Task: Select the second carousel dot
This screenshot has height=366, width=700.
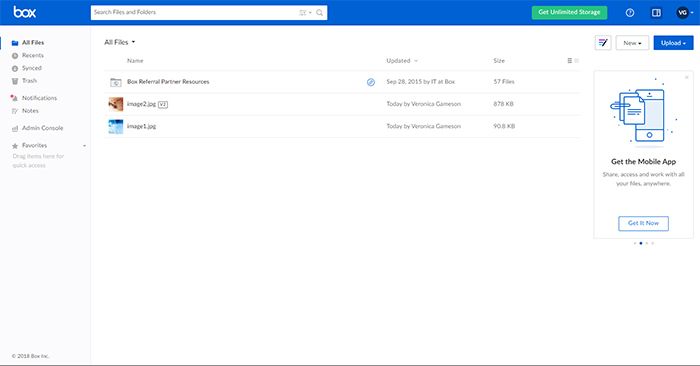Action: click(641, 243)
